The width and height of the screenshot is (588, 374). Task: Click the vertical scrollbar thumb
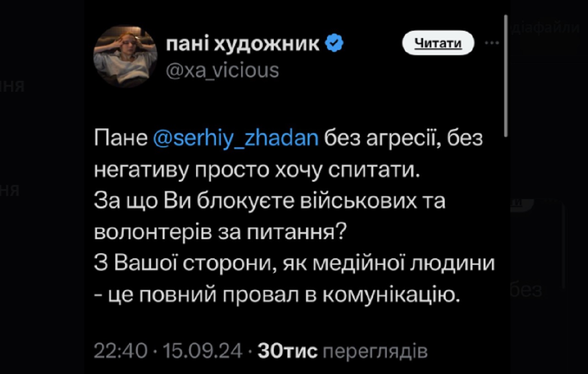506,76
